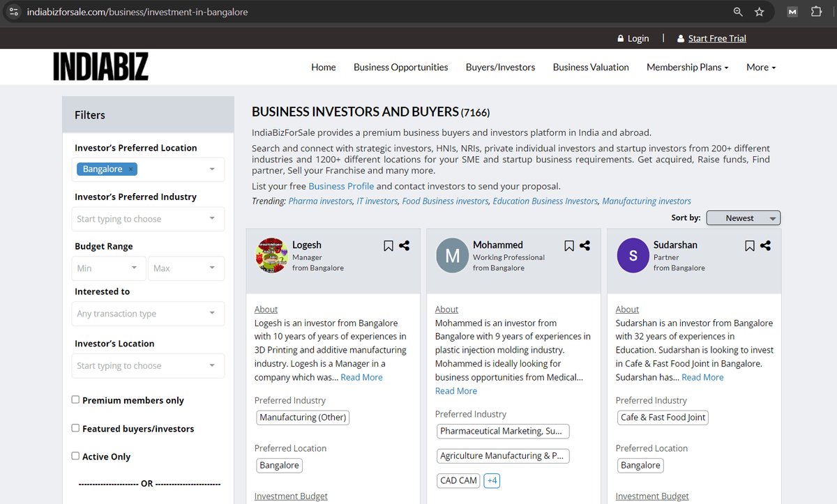Click Investment Budget on Sudarshan's card
The image size is (837, 504).
[652, 496]
